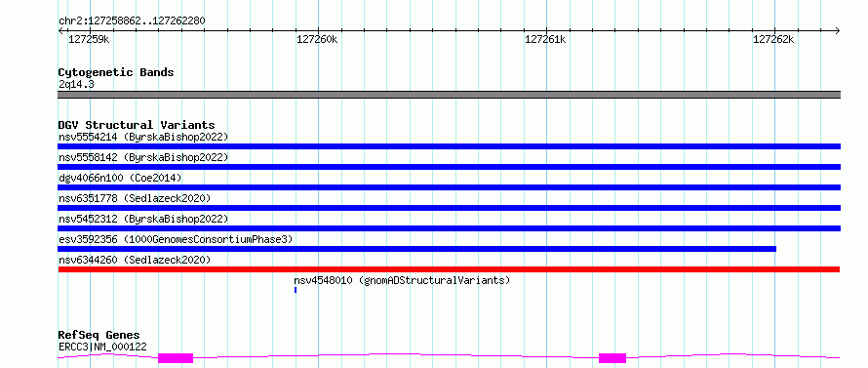Click the left arrowhead of the ruler
868x368 pixels.
point(60,31)
